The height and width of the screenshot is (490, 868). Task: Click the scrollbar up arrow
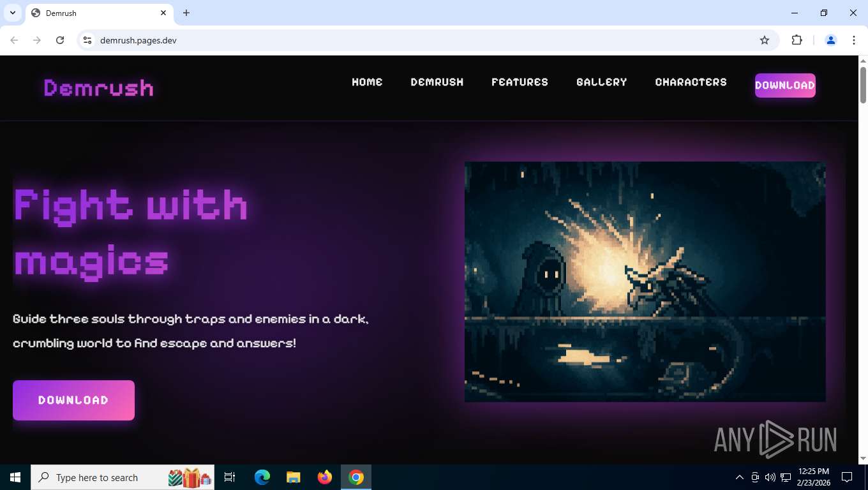point(863,61)
